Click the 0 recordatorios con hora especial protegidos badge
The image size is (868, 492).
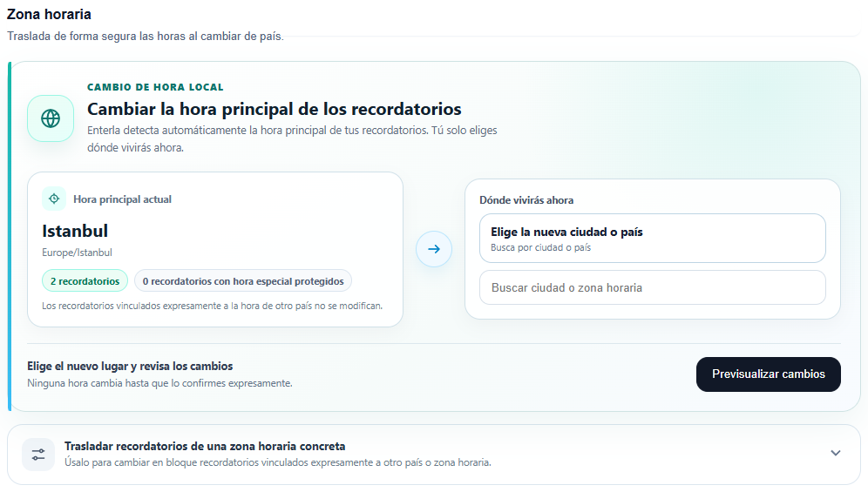(243, 281)
